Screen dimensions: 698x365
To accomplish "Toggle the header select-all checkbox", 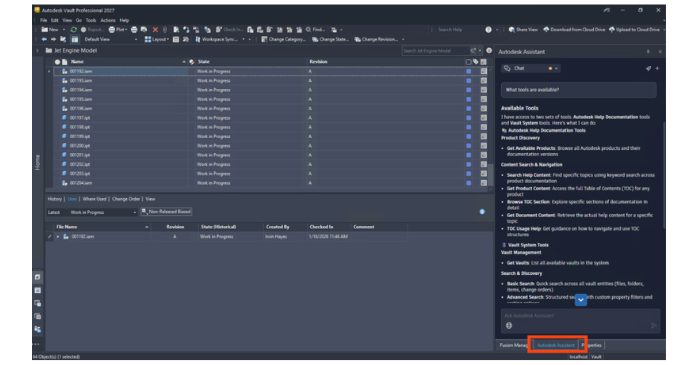I will (468, 62).
